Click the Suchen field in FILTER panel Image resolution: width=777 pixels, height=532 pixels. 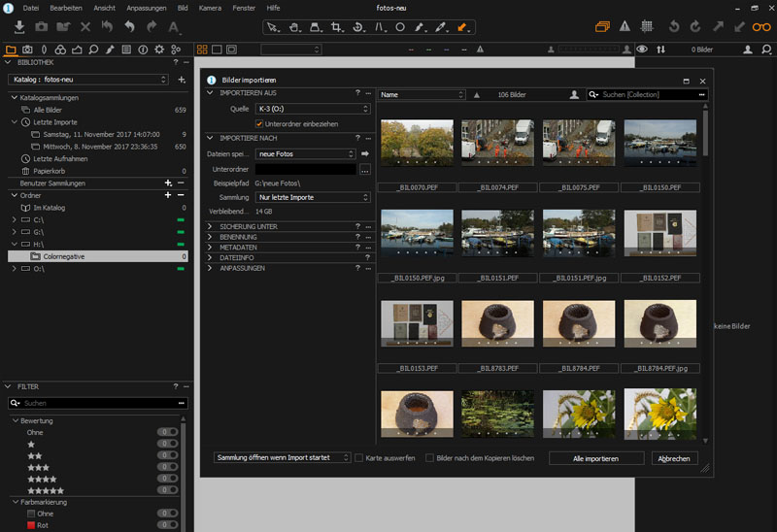(x=98, y=403)
